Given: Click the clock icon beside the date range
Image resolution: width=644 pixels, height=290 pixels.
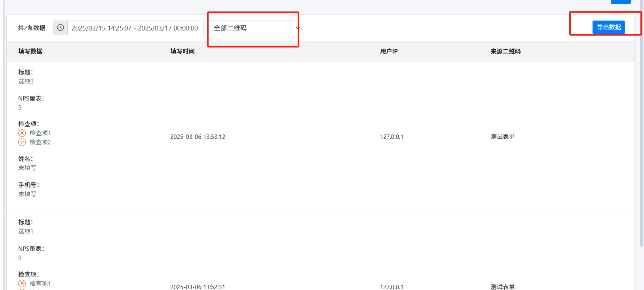Looking at the screenshot, I should [60, 28].
